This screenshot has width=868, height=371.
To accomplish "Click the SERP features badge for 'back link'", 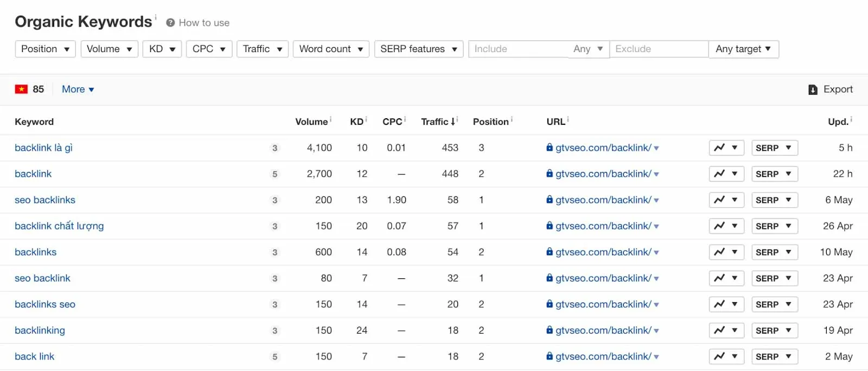I will (x=275, y=356).
